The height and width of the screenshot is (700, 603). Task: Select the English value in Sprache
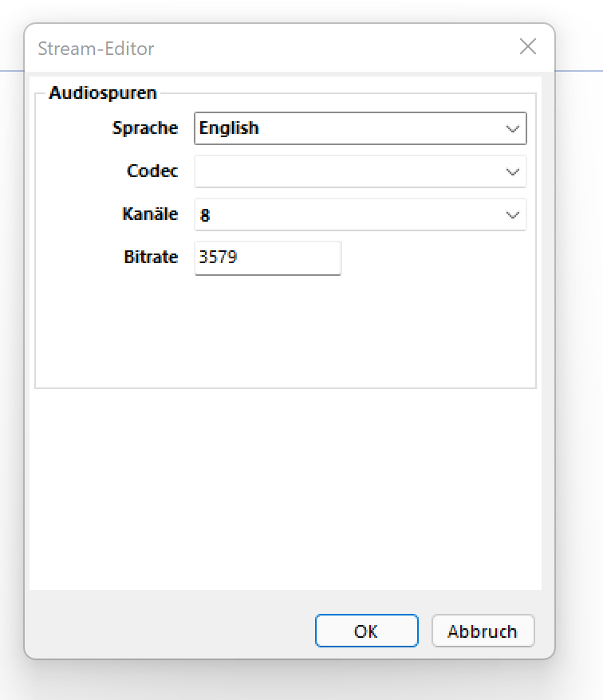click(x=229, y=128)
